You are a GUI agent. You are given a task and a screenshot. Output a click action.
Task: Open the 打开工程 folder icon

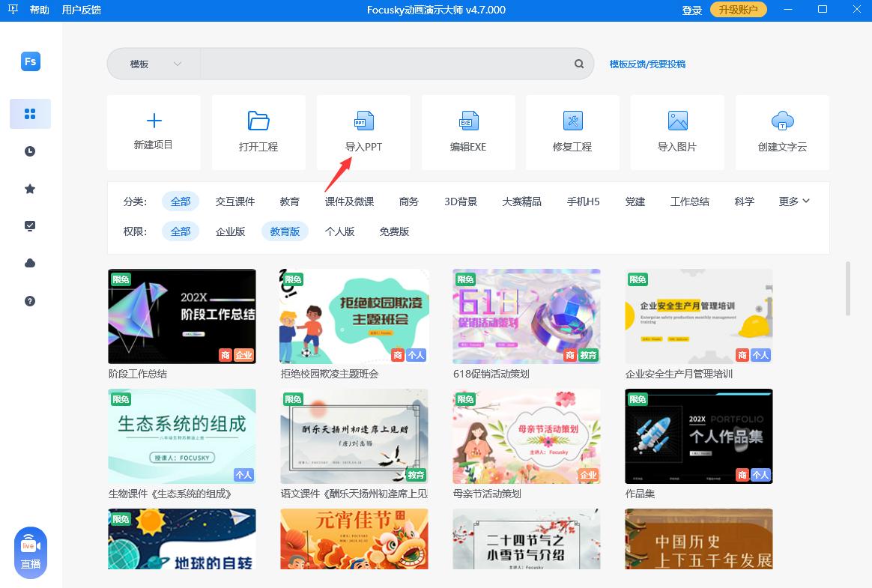[x=258, y=120]
